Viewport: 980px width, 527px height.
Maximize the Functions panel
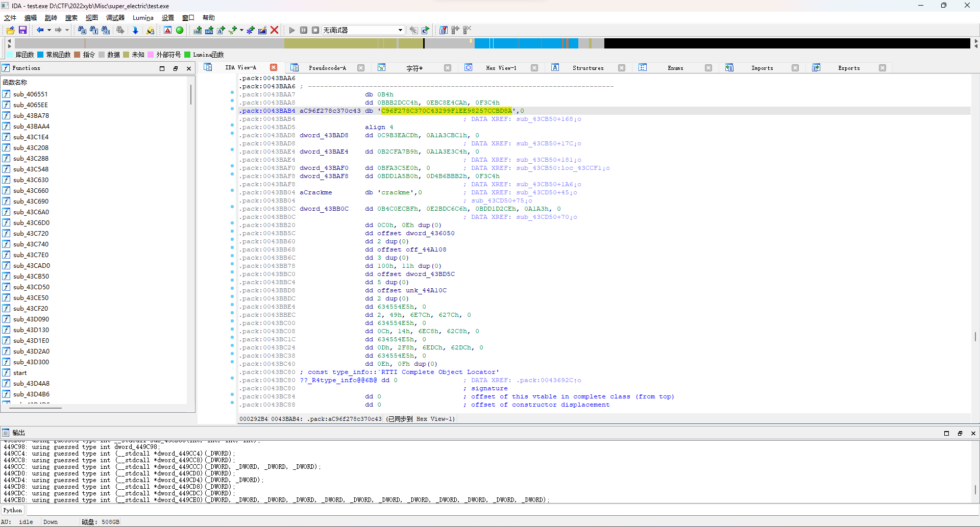click(162, 68)
